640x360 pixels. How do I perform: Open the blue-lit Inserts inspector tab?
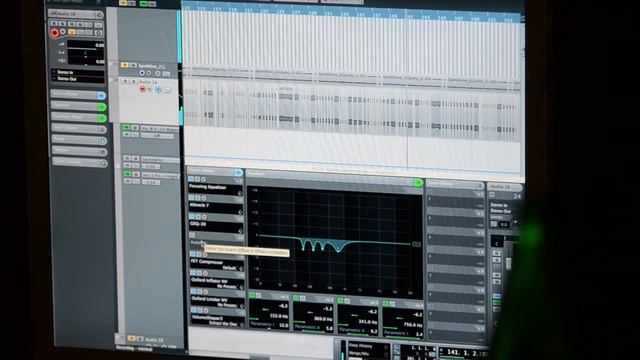coord(78,95)
